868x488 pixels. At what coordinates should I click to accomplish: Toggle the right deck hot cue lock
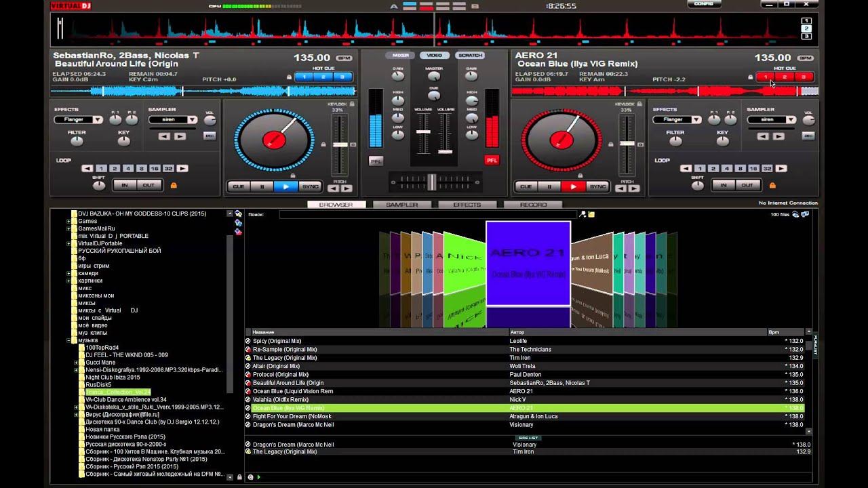750,77
